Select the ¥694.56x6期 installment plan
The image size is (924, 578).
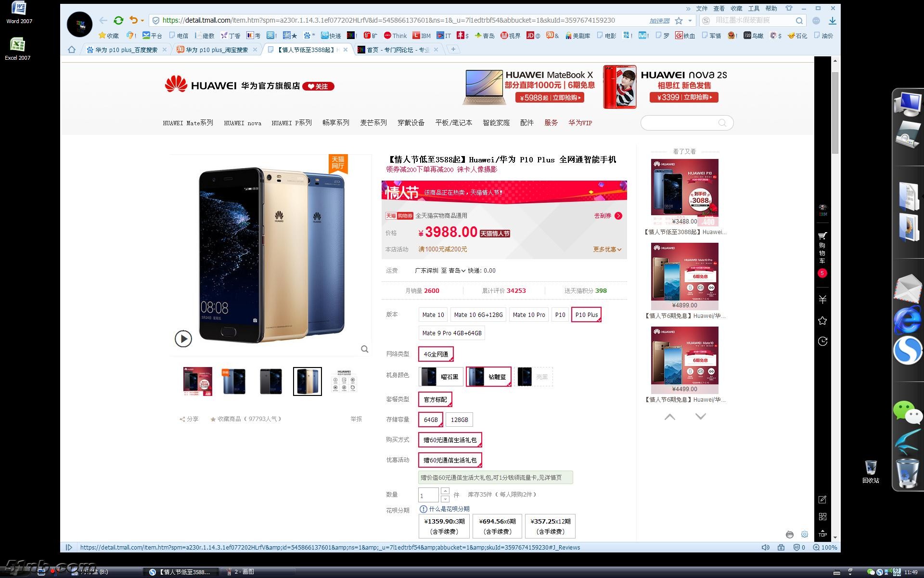pos(497,526)
